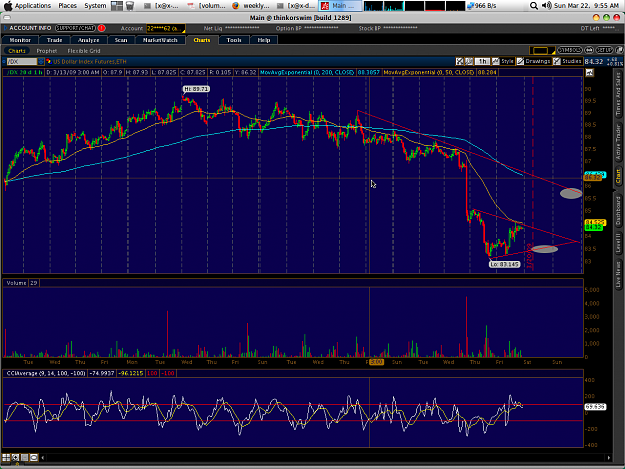Click the Firefox weekly taskbar item
Viewport: 625px width, 469px height.
pos(252,6)
